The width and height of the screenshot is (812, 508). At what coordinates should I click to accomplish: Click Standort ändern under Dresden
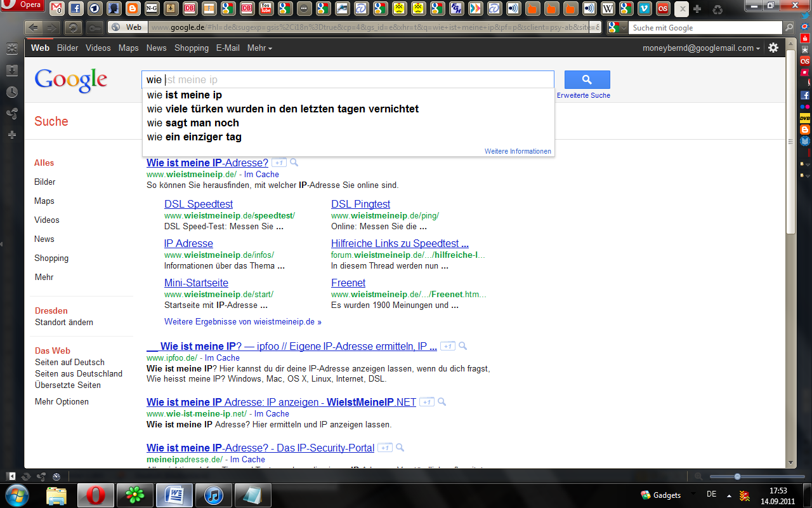pos(64,322)
